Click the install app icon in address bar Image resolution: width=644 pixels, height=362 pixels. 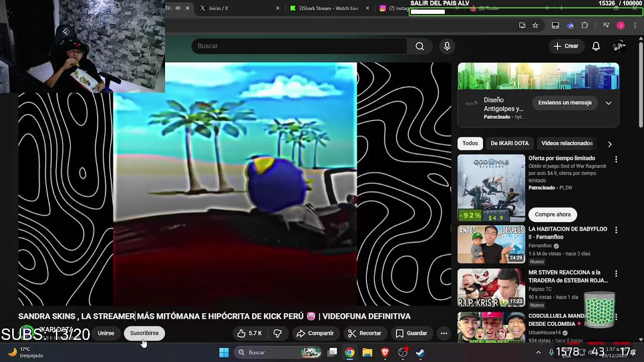click(x=522, y=26)
